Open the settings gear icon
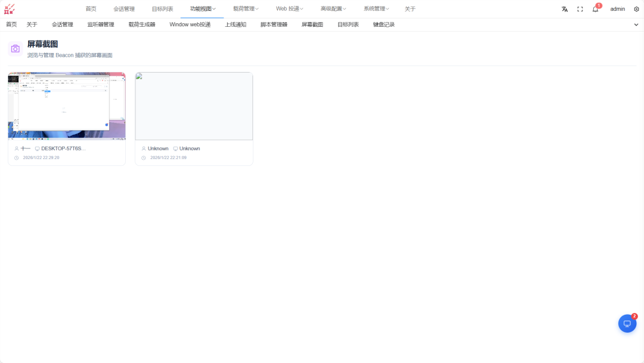 [636, 9]
